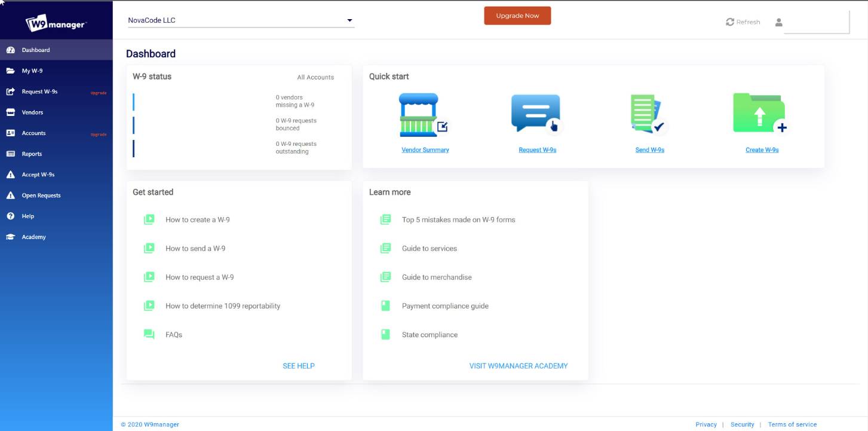Open State compliance guide

(x=430, y=335)
